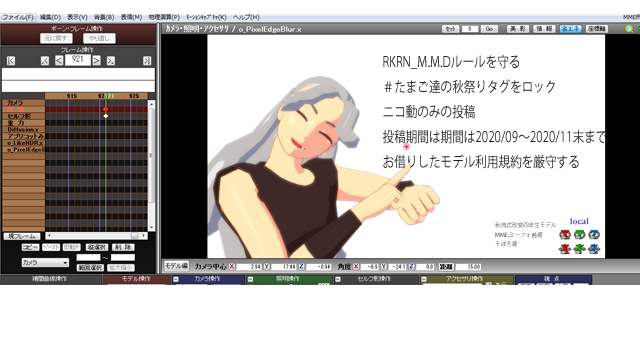Screen dimensions: 640x360
Task: Toggle the local coordinate mode label
Action: (x=579, y=221)
